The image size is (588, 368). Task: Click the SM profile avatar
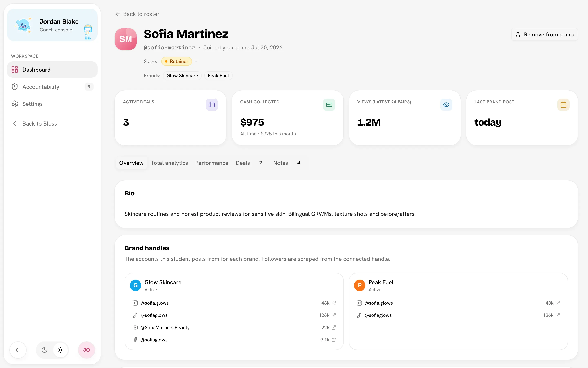click(126, 39)
